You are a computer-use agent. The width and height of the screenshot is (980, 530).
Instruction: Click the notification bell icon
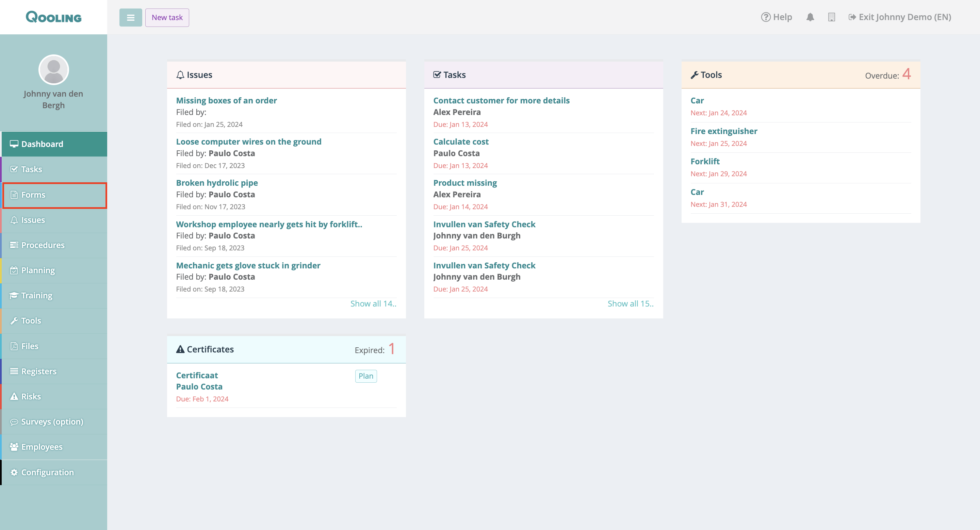tap(810, 17)
